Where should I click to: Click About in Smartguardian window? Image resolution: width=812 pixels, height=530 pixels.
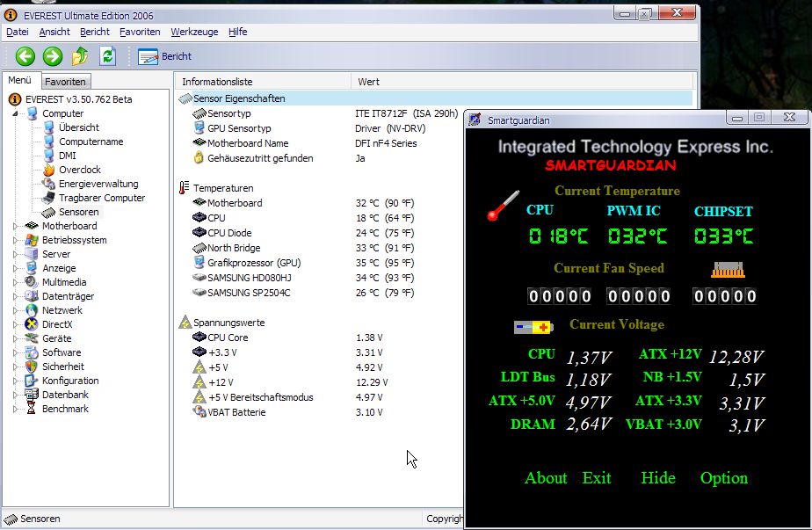[x=546, y=477]
